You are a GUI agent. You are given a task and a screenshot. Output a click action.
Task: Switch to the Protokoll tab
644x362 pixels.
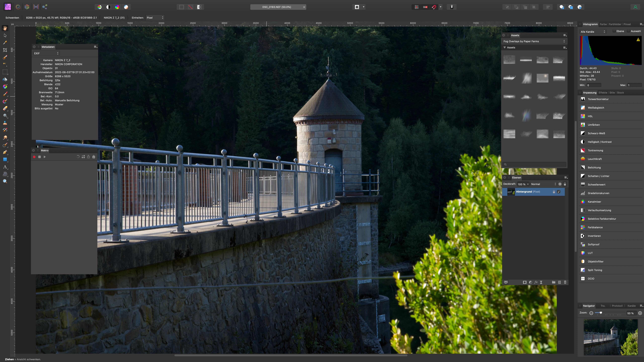(617, 306)
